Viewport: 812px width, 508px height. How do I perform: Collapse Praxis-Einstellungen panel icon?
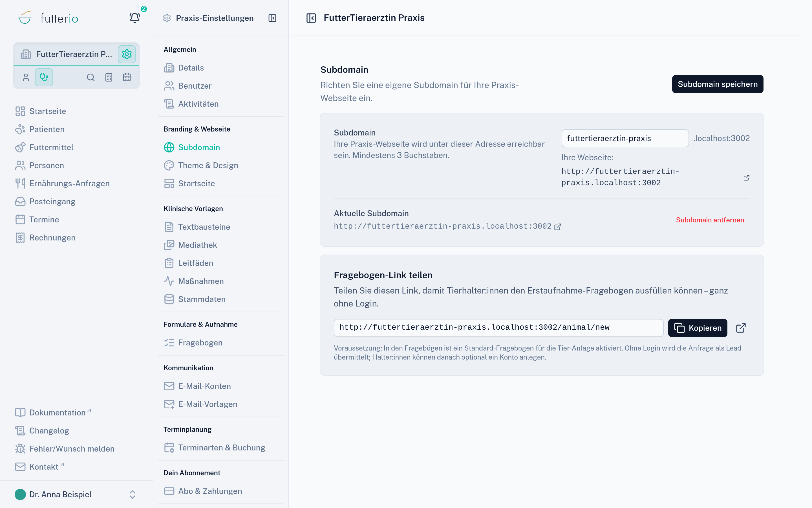pyautogui.click(x=272, y=18)
